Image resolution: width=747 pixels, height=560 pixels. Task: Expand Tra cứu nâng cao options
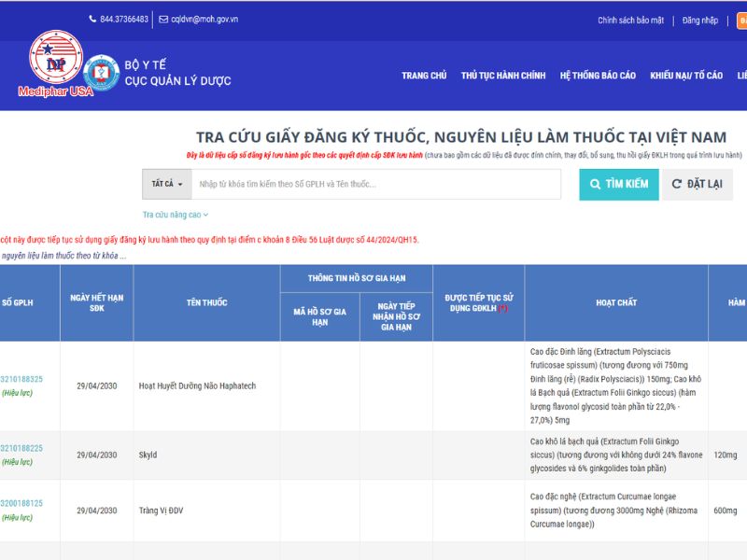click(176, 215)
